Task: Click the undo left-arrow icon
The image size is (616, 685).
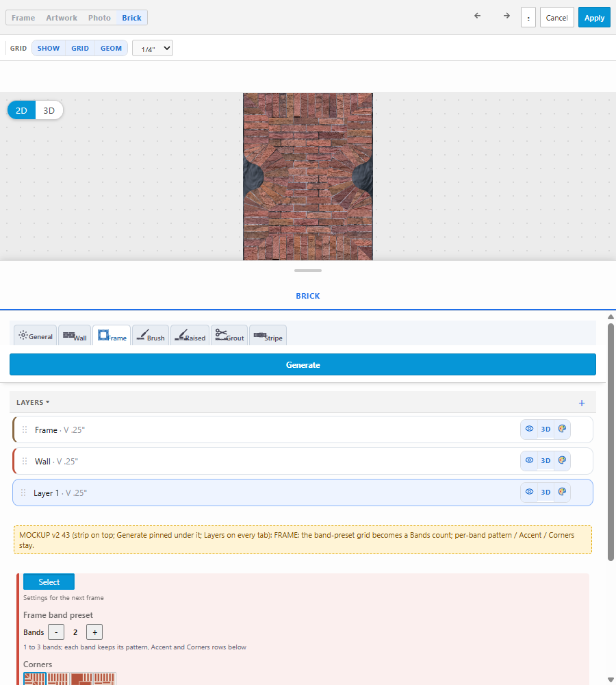Action: pos(477,16)
